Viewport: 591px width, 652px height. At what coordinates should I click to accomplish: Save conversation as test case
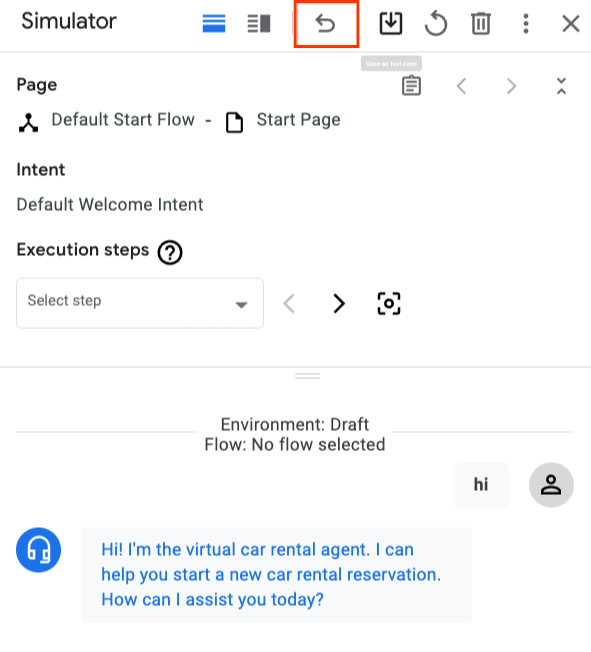pos(391,23)
